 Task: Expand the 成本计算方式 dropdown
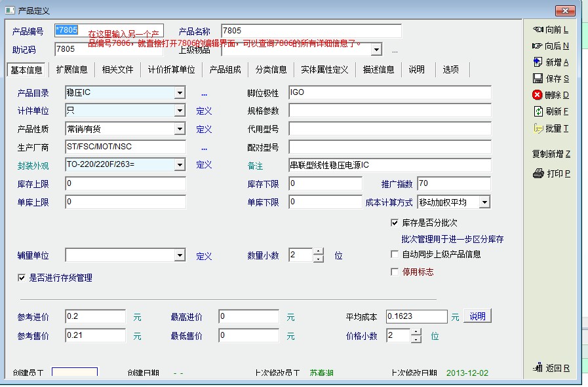click(484, 202)
